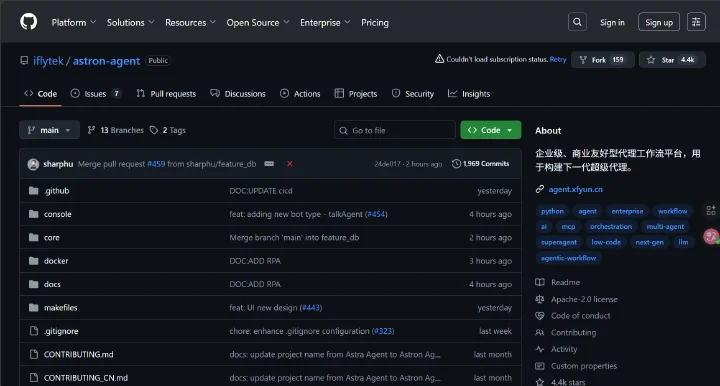
Task: View the 2 Tags list
Action: tap(168, 130)
